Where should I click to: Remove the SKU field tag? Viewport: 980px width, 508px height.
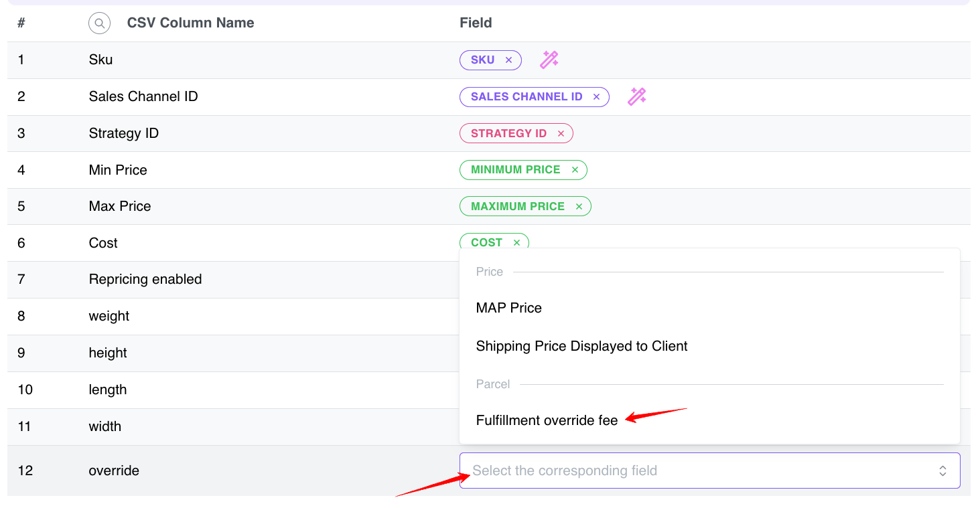[x=508, y=60]
